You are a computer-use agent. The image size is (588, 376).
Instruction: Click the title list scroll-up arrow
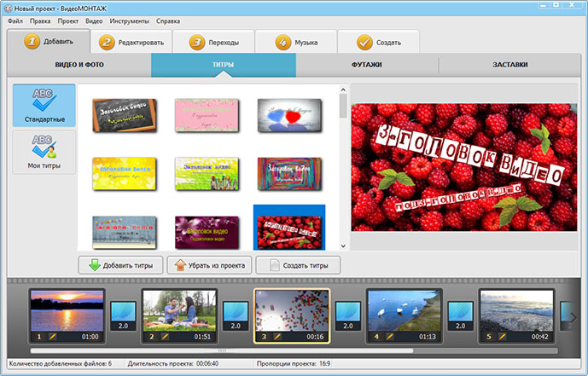(x=343, y=89)
